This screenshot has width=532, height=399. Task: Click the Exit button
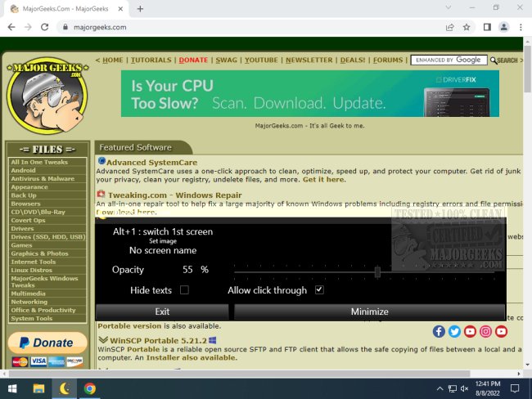(162, 312)
